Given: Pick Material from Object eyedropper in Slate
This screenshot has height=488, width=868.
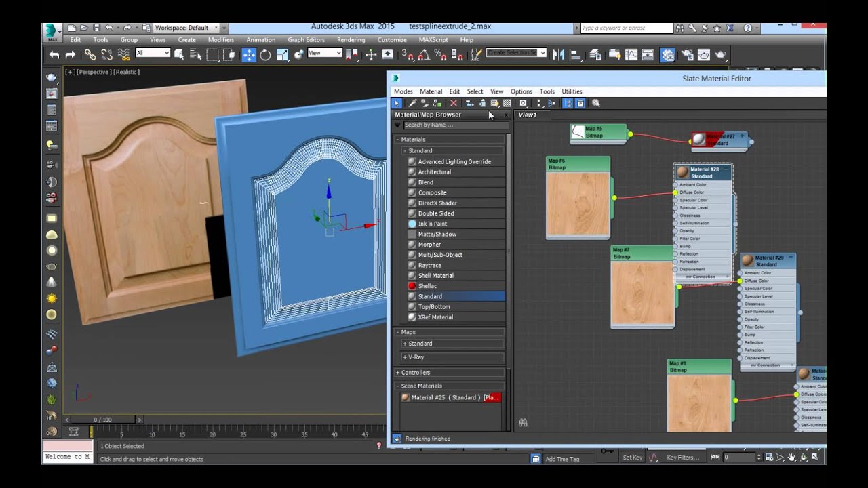Looking at the screenshot, I should [x=412, y=103].
